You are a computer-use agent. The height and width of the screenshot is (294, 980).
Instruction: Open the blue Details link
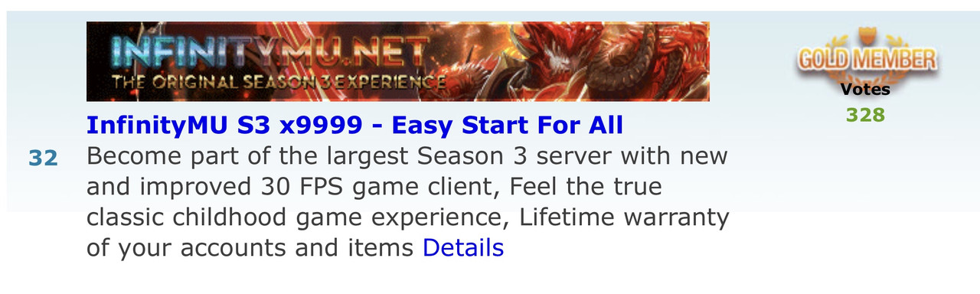click(463, 248)
